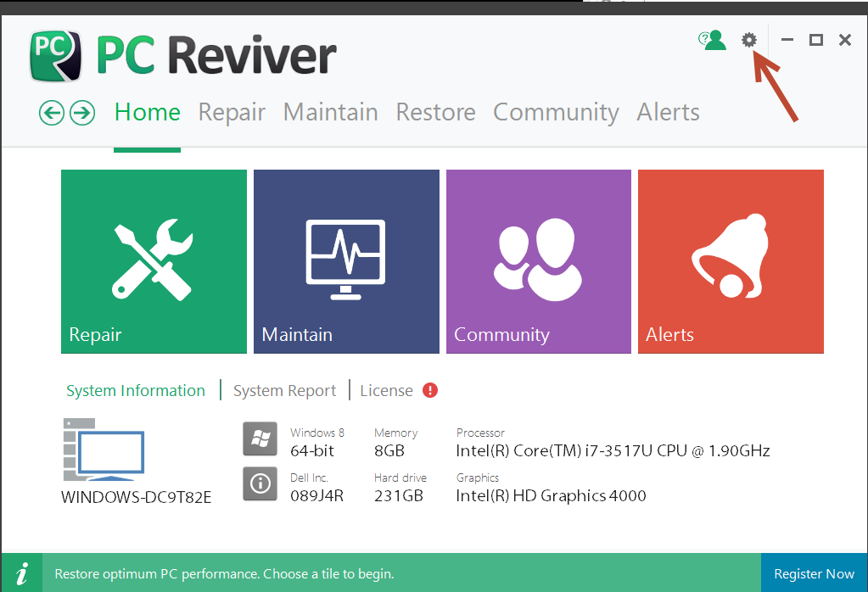
Task: Select the System Information tab
Action: (136, 391)
